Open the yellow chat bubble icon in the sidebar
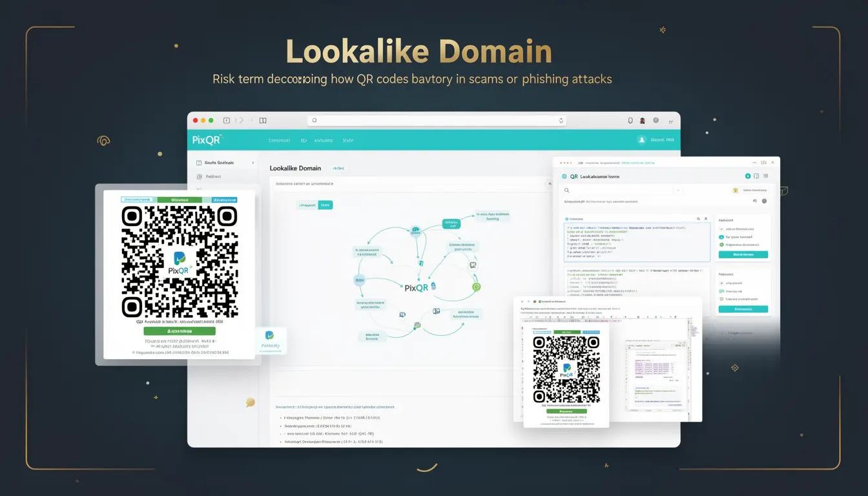Viewport: 868px width, 496px height. click(x=251, y=402)
